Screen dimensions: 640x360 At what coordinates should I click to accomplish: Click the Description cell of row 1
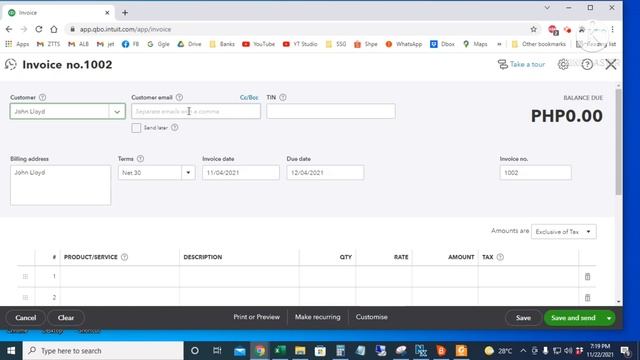(x=239, y=277)
